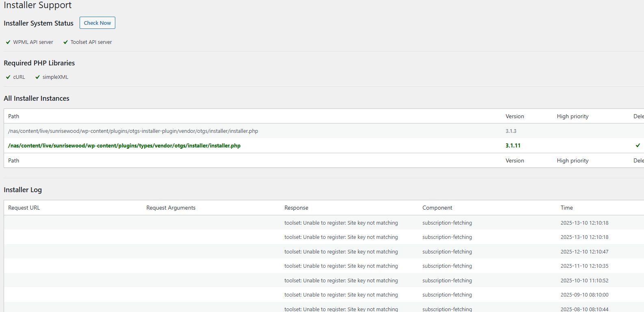Click the Response column header

click(296, 208)
